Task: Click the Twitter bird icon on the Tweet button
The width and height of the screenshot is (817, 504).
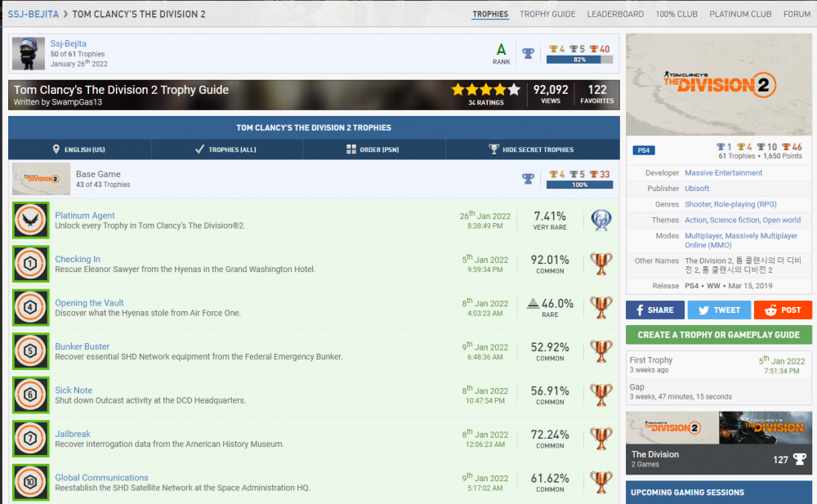Action: point(703,310)
